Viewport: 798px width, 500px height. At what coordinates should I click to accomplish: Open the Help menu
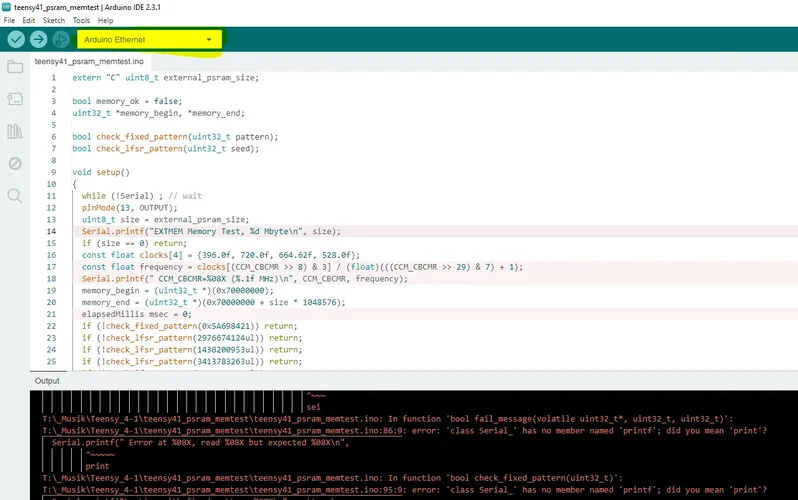106,20
